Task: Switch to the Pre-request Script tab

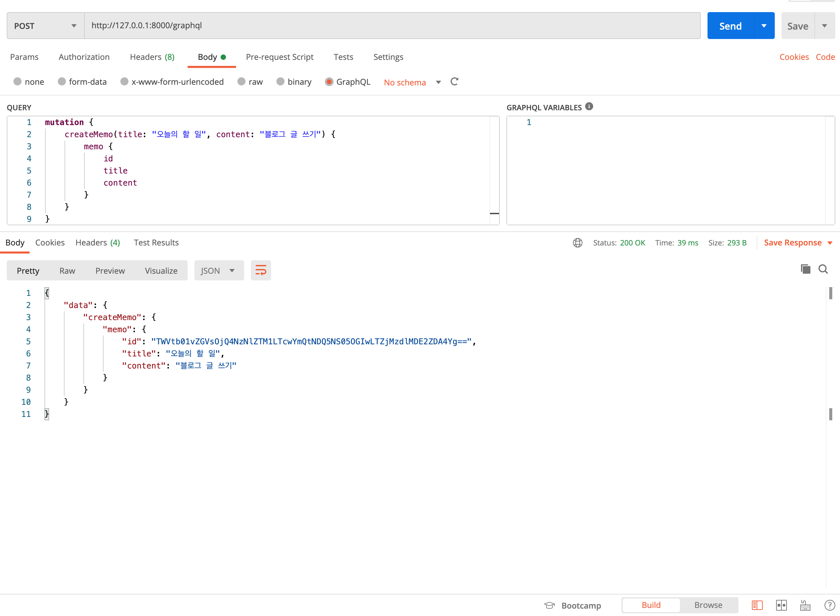Action: pyautogui.click(x=279, y=57)
